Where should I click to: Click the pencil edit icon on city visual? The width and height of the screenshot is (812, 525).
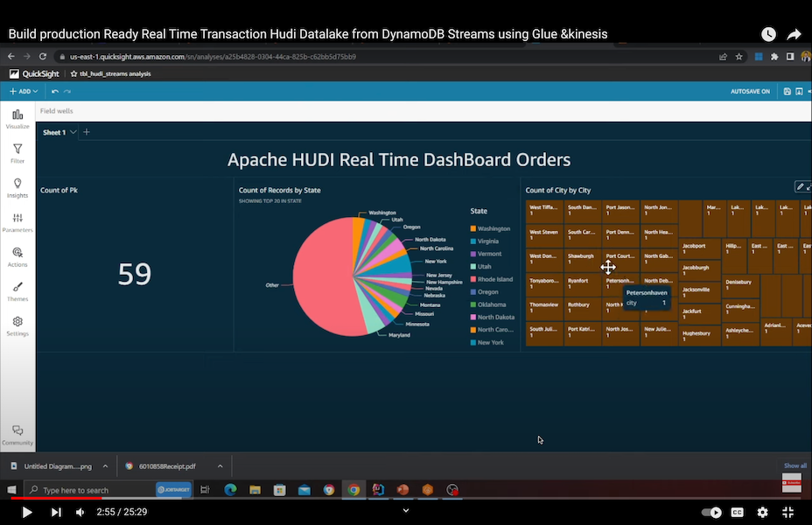coord(800,186)
